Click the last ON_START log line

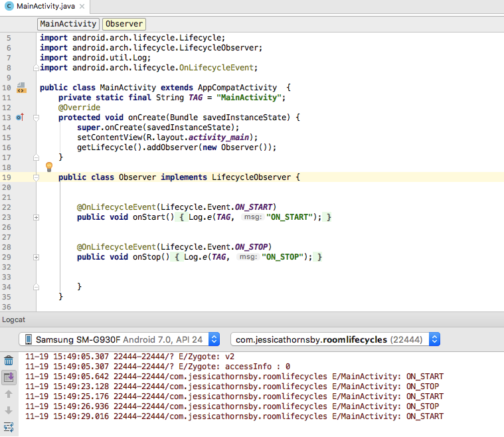tap(234, 416)
